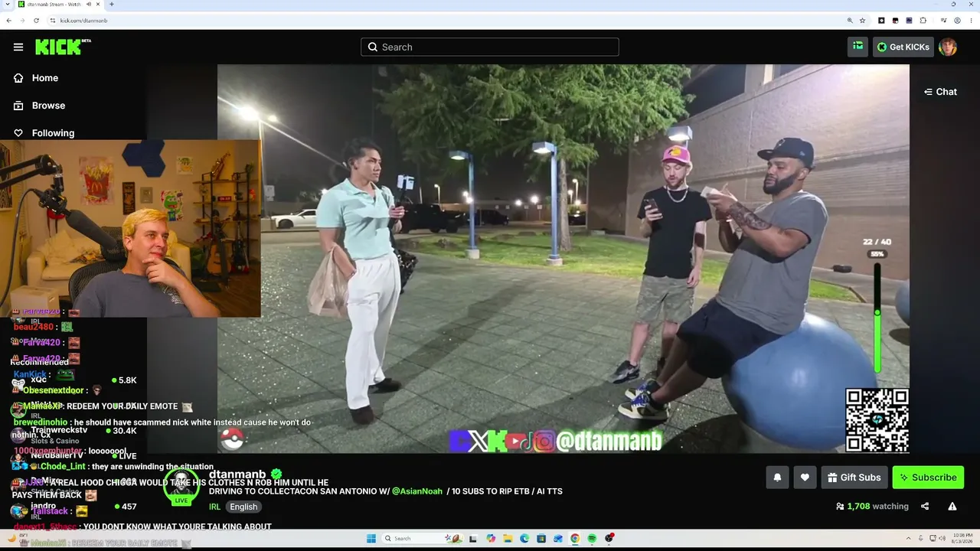Focus the Kick Search field
980x551 pixels.
coord(490,47)
